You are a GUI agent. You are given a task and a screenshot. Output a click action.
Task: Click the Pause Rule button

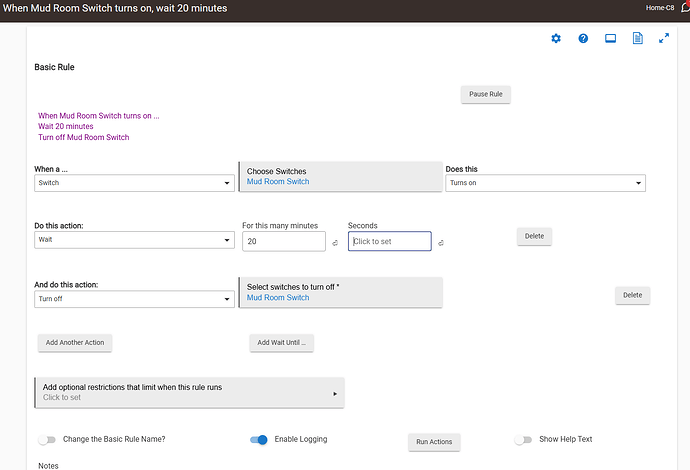(x=485, y=94)
